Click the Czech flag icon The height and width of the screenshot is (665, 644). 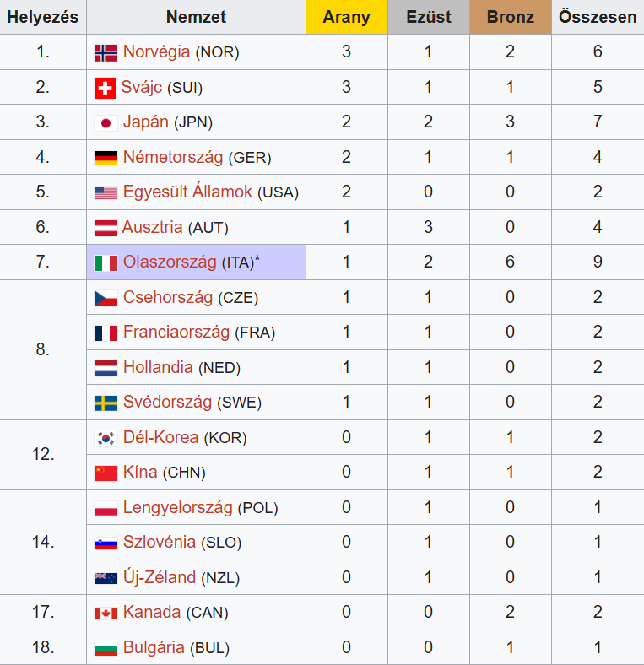(x=106, y=298)
